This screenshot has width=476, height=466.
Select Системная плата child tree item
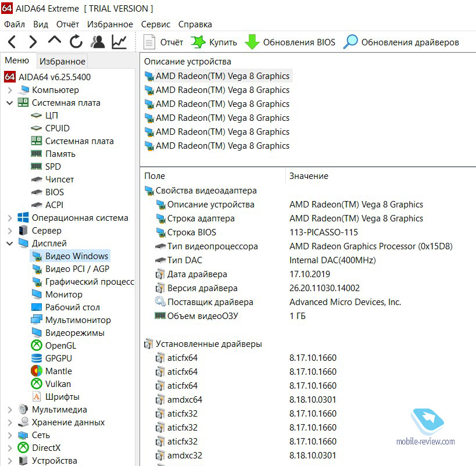[x=72, y=141]
